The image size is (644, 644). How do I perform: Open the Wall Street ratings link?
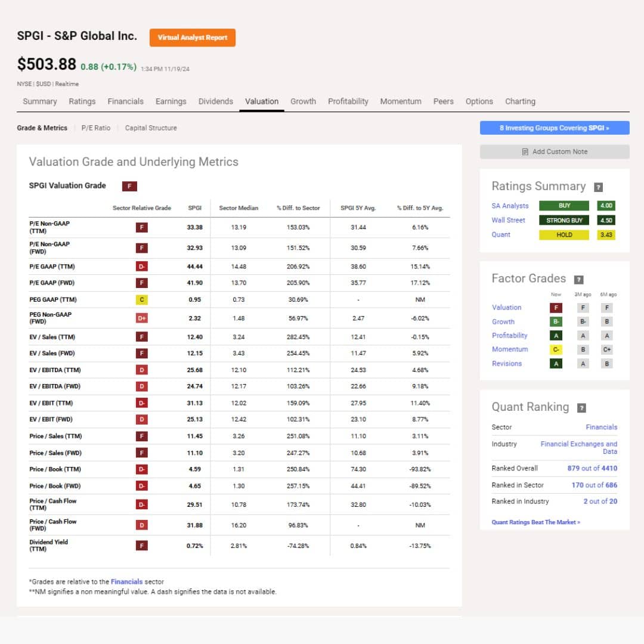coord(509,221)
